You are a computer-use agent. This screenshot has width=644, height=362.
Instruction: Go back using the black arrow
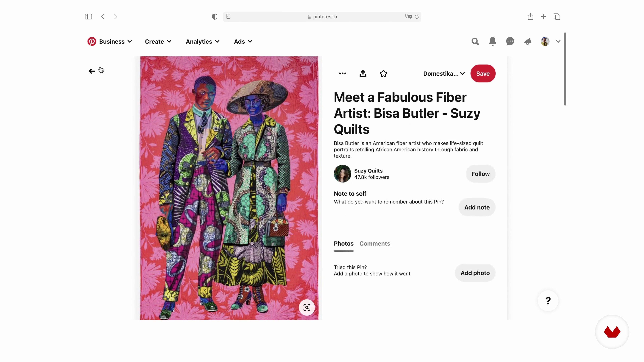coord(92,71)
